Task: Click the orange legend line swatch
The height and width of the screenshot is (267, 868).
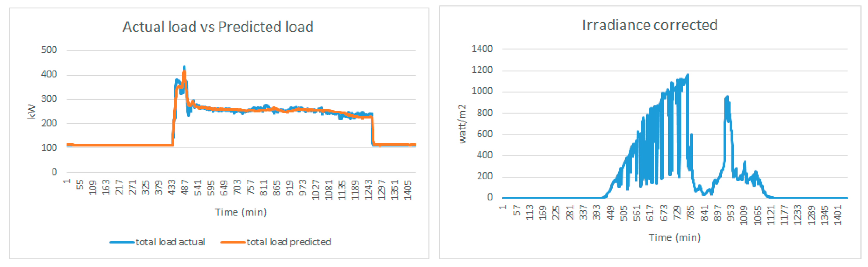Action: (x=233, y=242)
